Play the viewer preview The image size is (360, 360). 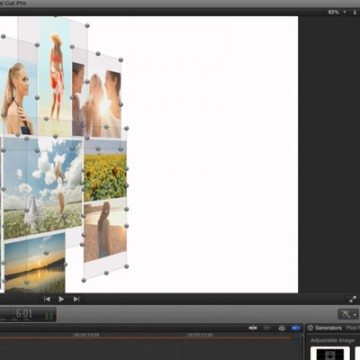click(61, 299)
